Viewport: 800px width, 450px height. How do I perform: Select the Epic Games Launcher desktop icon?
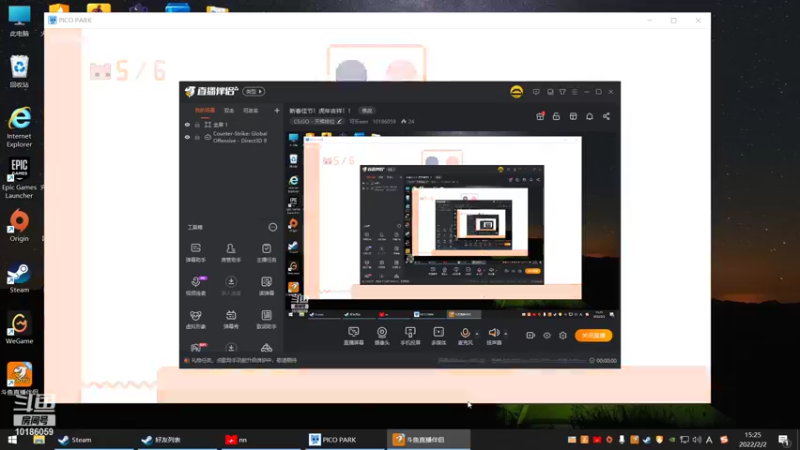tap(19, 179)
